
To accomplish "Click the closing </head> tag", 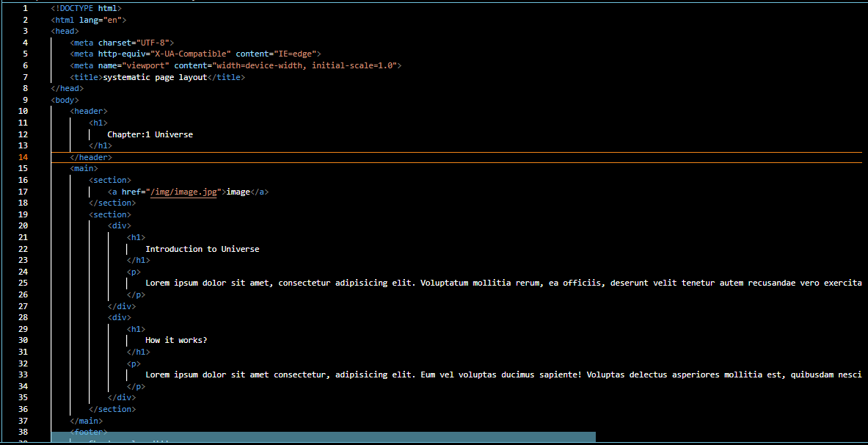I will pos(67,89).
